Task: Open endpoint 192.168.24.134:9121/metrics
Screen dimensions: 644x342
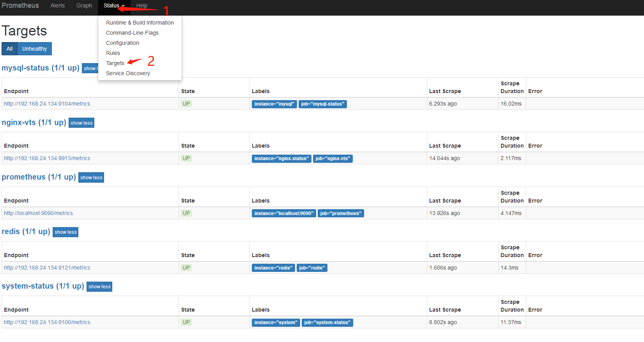Action: click(47, 268)
